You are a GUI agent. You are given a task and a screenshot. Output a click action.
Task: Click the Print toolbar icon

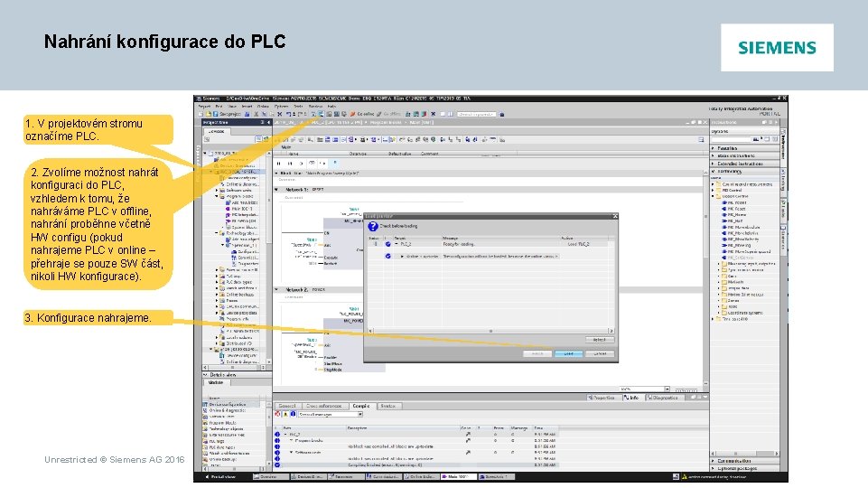pos(247,114)
